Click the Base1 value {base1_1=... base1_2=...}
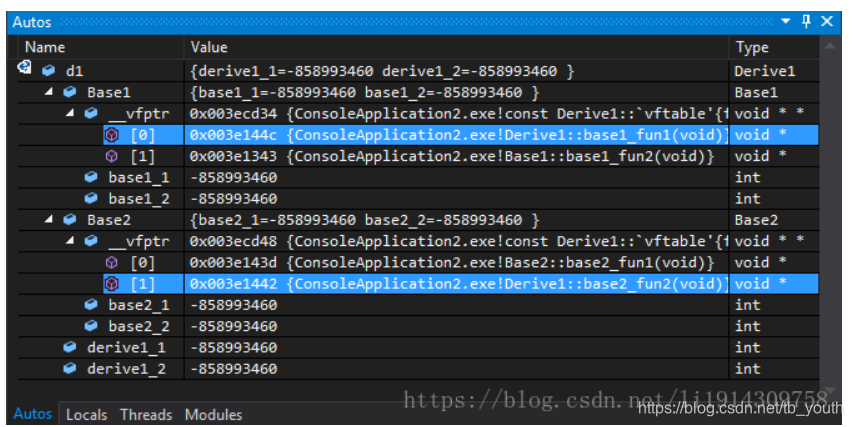The width and height of the screenshot is (853, 427). [x=364, y=92]
